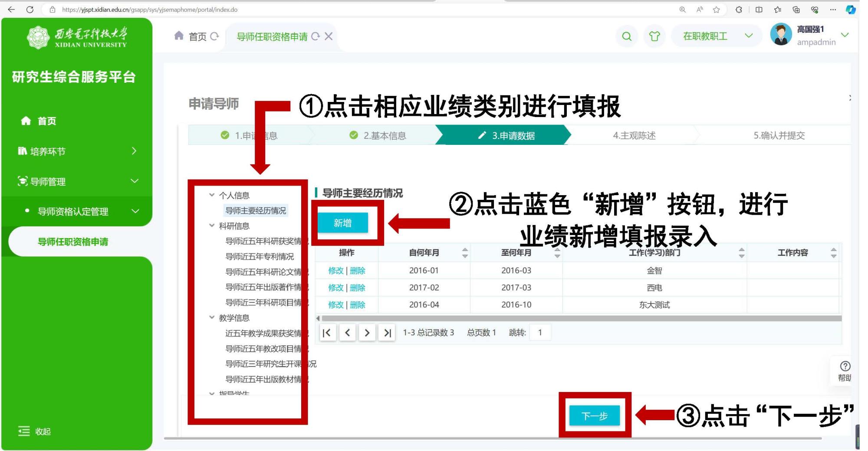868x451 pixels.
Task: Refresh the 导师任职资格申请 tab
Action: pyautogui.click(x=316, y=37)
